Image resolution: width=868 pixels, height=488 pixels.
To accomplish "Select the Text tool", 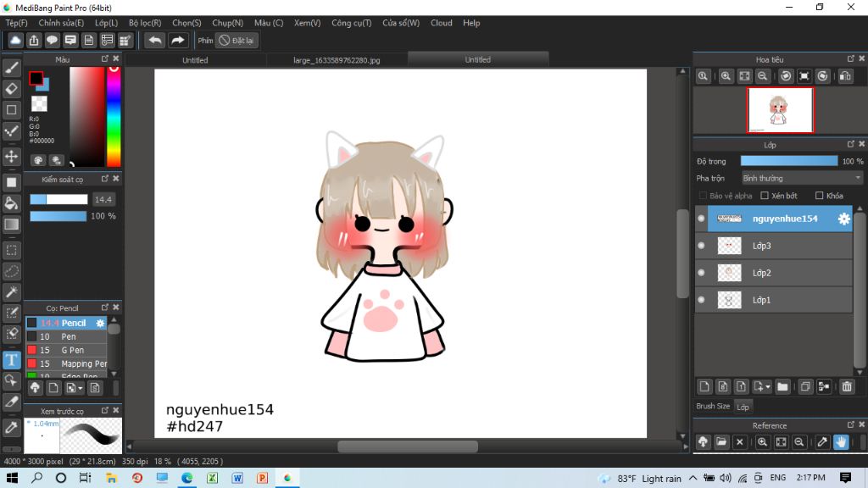I will click(12, 360).
